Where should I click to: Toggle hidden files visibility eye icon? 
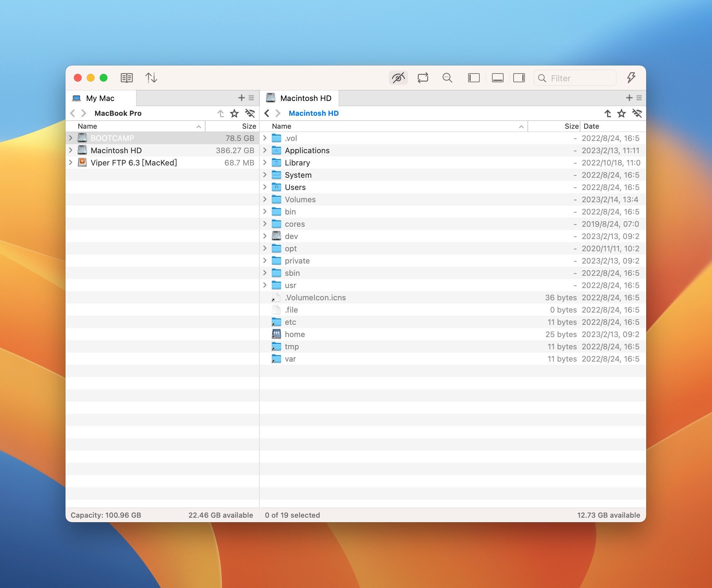click(x=398, y=78)
